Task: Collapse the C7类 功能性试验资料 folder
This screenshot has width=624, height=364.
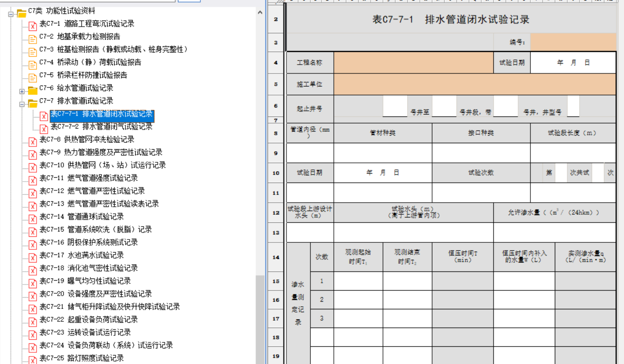Action: tap(11, 14)
